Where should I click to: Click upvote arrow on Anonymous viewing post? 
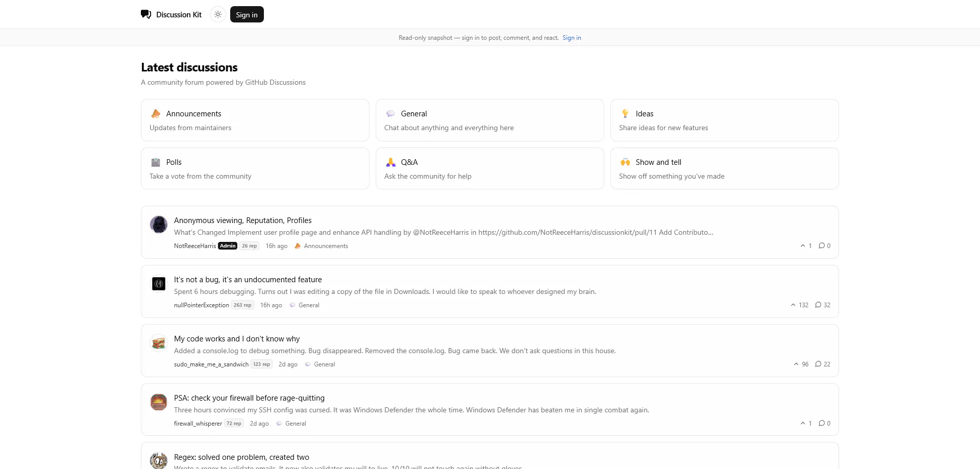pos(803,246)
